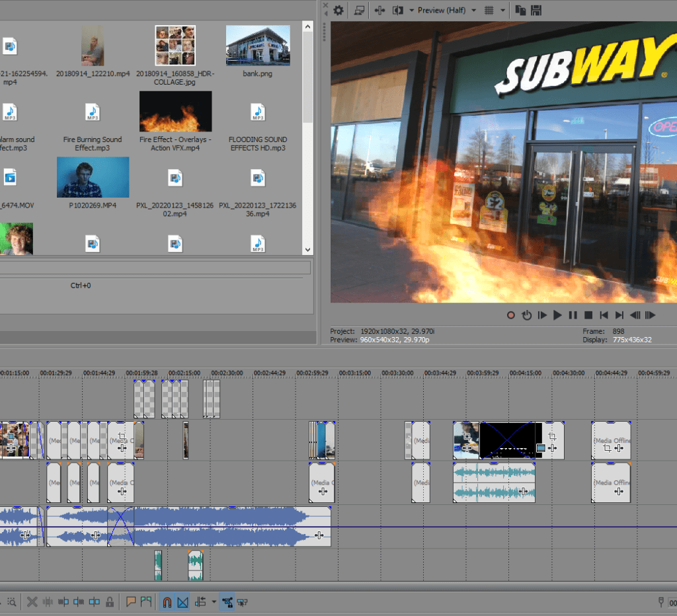The width and height of the screenshot is (677, 616).
Task: Toggle Enable Snapping magnet icon
Action: (x=167, y=602)
